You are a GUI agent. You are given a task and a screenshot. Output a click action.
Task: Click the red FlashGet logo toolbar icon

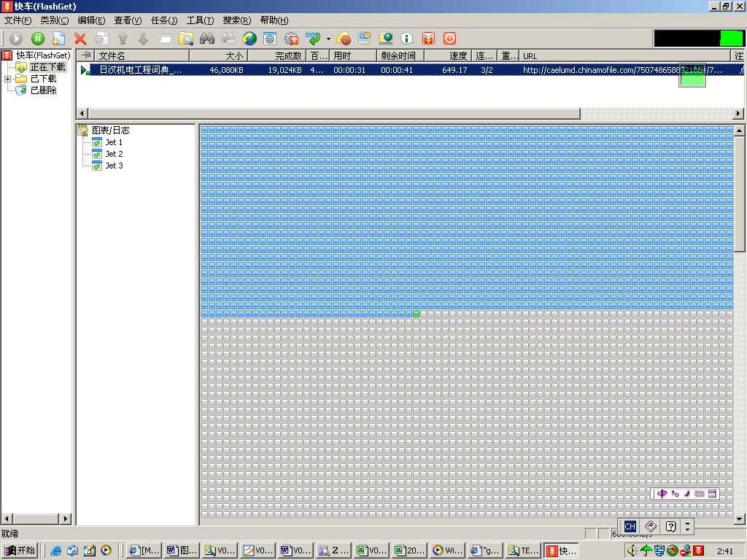(428, 39)
